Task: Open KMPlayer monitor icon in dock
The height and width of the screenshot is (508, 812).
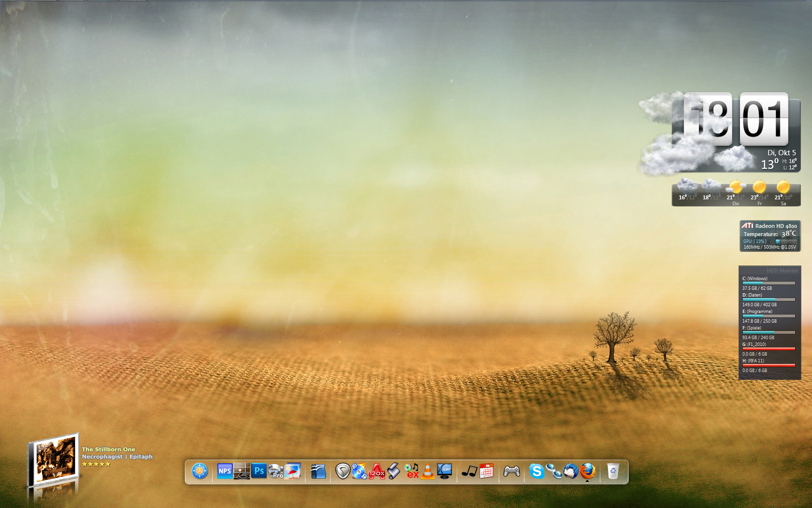Action: click(x=445, y=471)
